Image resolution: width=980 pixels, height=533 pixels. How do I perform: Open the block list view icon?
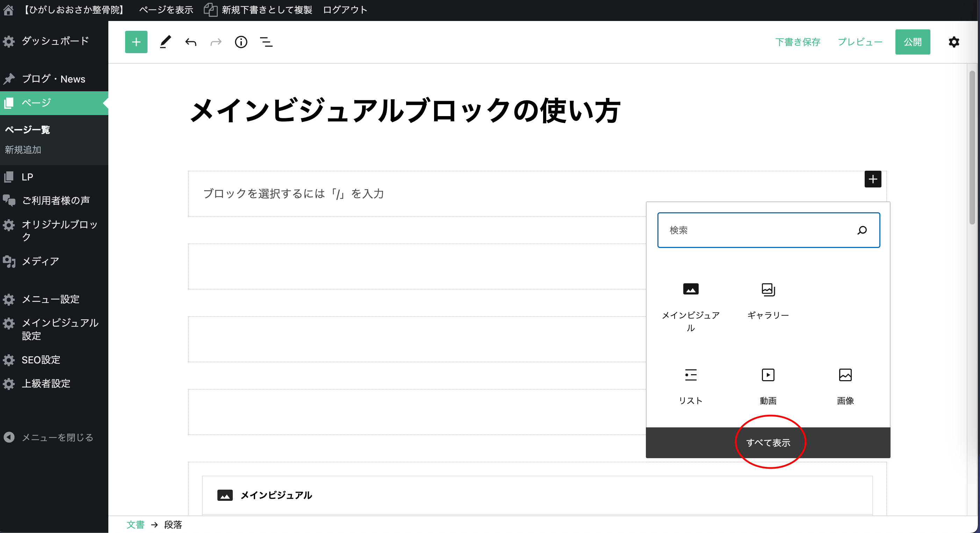tap(266, 42)
